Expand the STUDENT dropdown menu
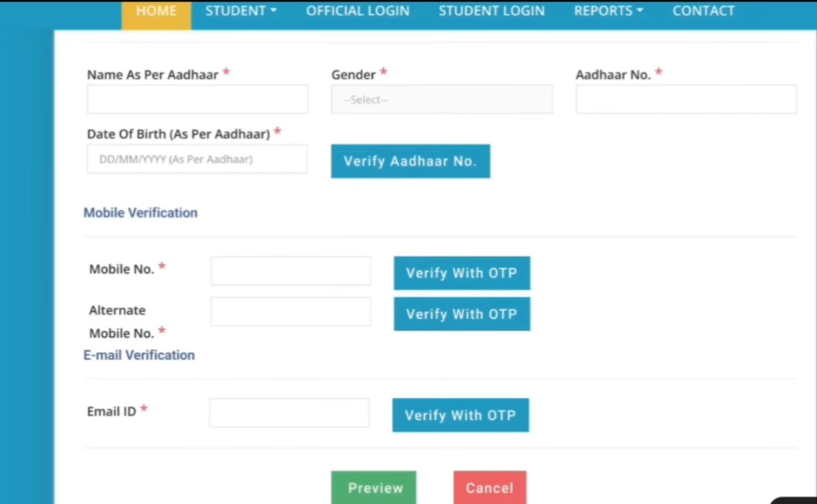 [x=241, y=11]
